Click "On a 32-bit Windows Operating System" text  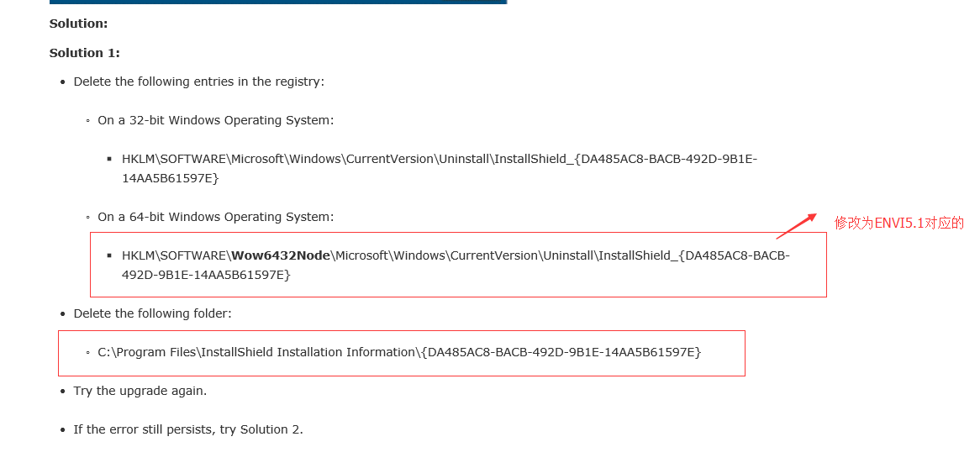click(x=216, y=120)
